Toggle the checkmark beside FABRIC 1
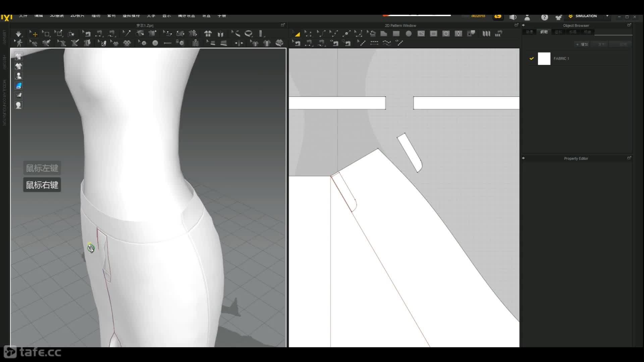The width and height of the screenshot is (644, 362). tap(531, 58)
